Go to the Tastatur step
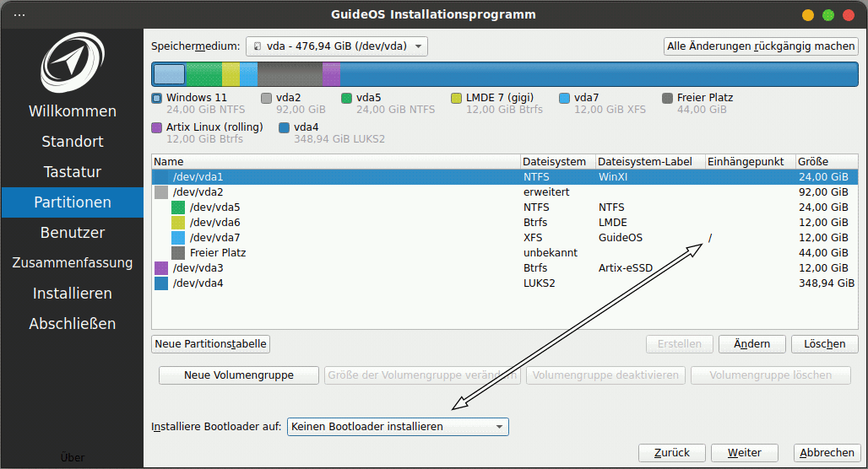 [73, 172]
